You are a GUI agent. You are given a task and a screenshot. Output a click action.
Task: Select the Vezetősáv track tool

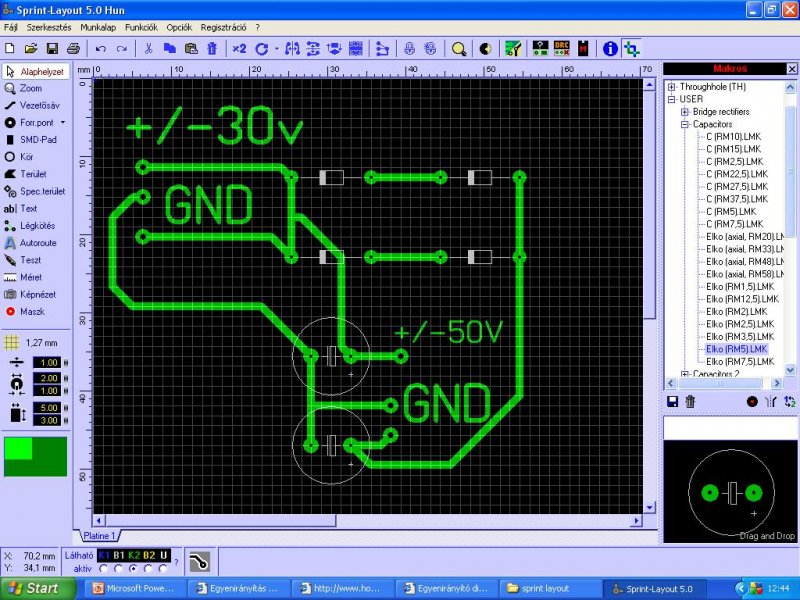pos(33,106)
